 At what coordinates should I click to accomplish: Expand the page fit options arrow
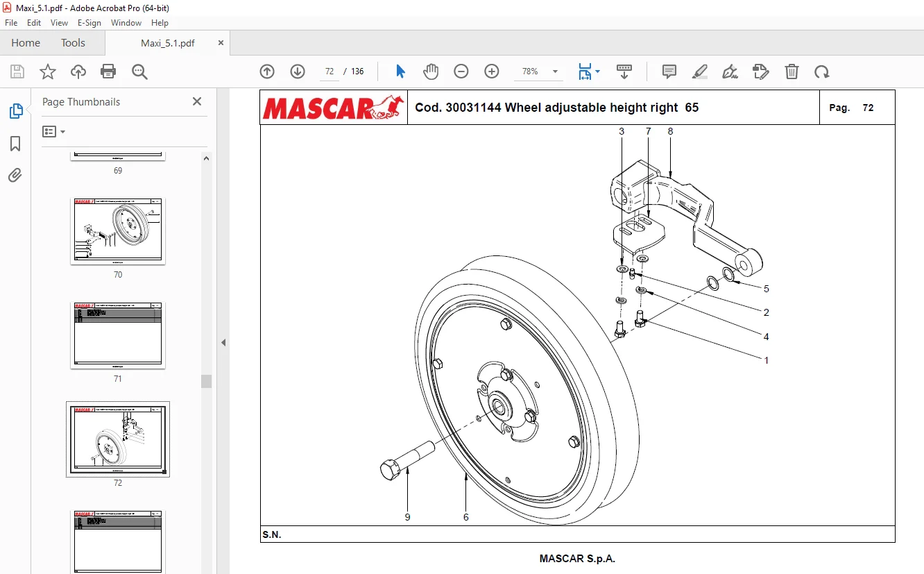pos(598,71)
